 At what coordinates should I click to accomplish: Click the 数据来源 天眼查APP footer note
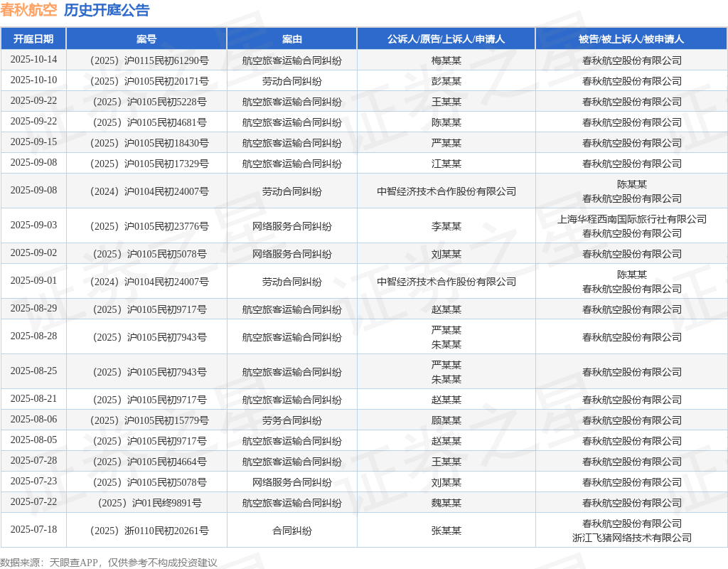109,563
